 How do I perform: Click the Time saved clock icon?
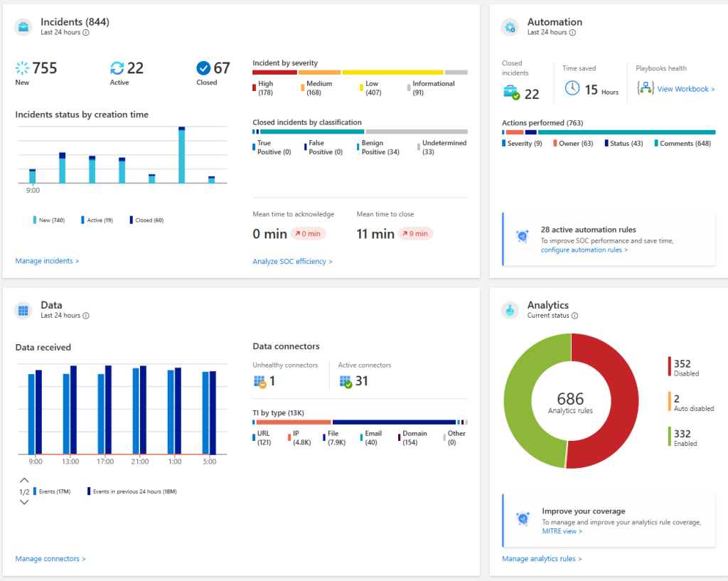click(x=572, y=87)
